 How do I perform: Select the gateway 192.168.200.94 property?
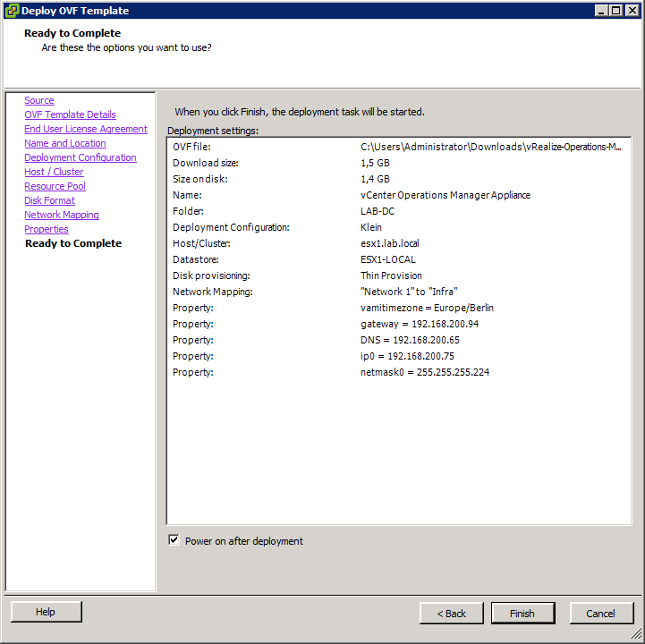click(x=420, y=324)
